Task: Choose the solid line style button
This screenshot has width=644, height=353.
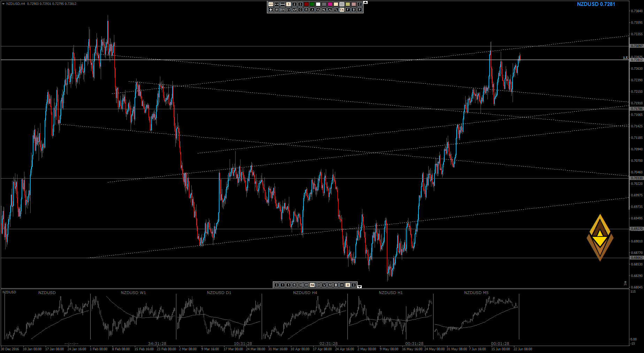Action: coord(283,4)
